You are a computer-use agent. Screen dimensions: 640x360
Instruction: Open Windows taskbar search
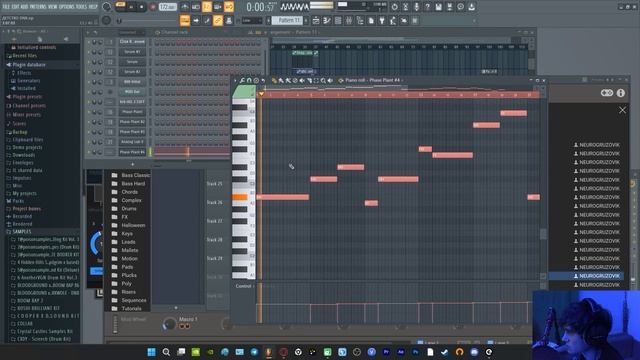pyautogui.click(x=166, y=352)
